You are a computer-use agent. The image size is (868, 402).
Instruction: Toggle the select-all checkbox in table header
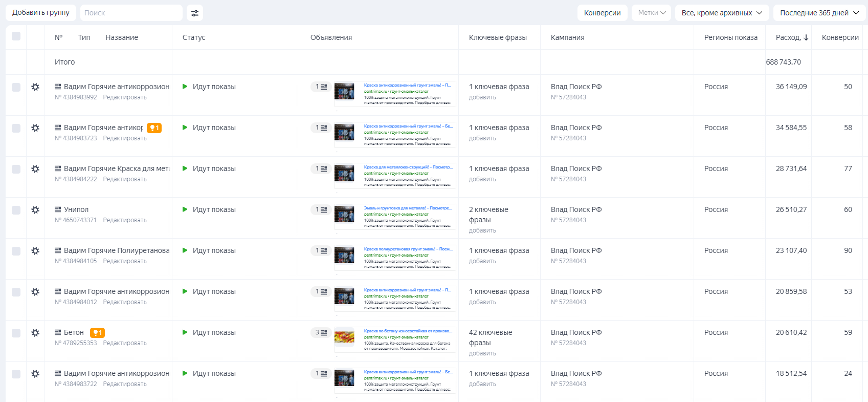tap(16, 36)
